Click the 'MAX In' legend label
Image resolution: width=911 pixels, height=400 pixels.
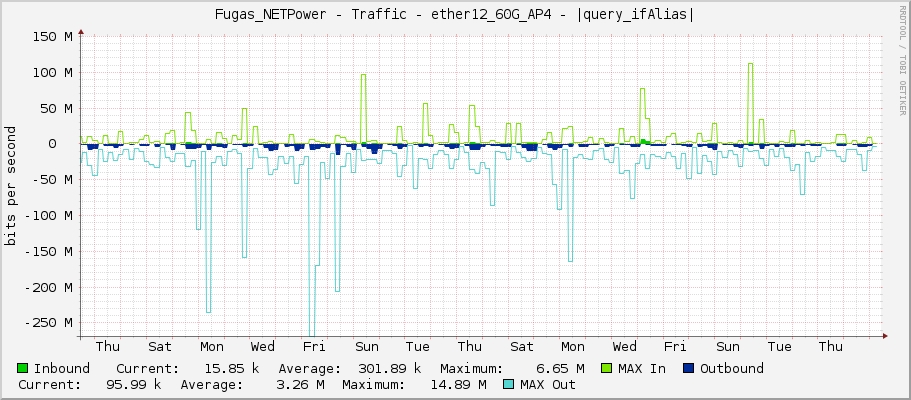click(641, 368)
